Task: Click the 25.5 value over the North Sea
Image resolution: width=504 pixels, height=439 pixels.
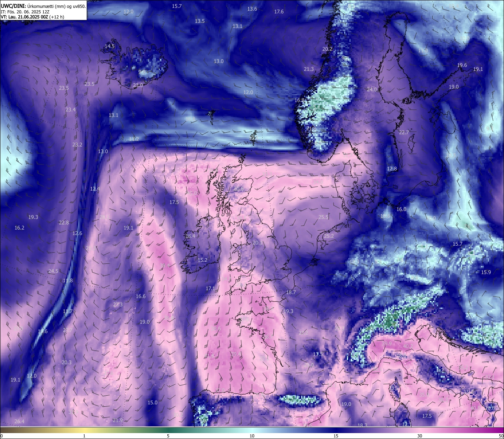Action: [x=323, y=217]
